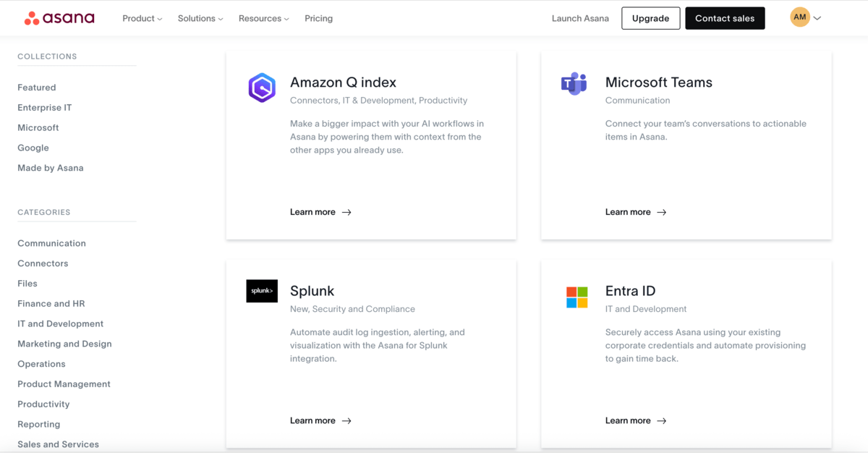Select Pricing in the navigation bar
868x453 pixels.
[x=318, y=18]
